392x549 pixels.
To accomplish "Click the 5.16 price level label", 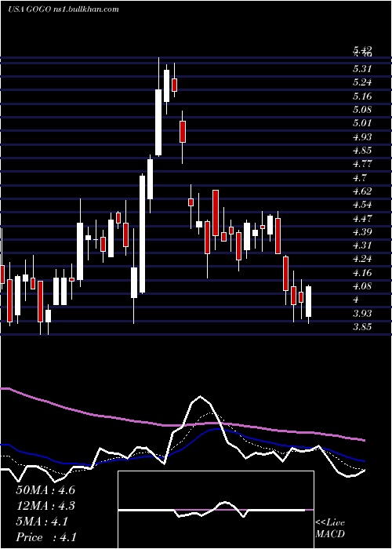I will pyautogui.click(x=362, y=96).
